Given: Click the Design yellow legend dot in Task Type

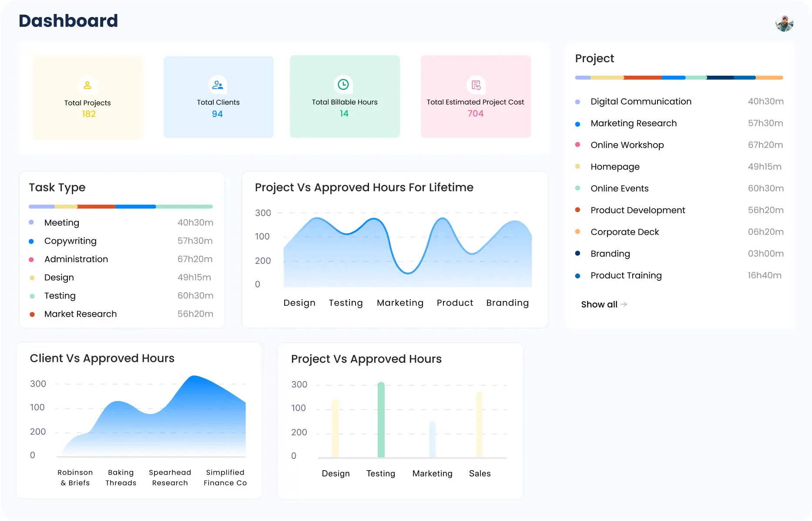Looking at the screenshot, I should pyautogui.click(x=32, y=278).
